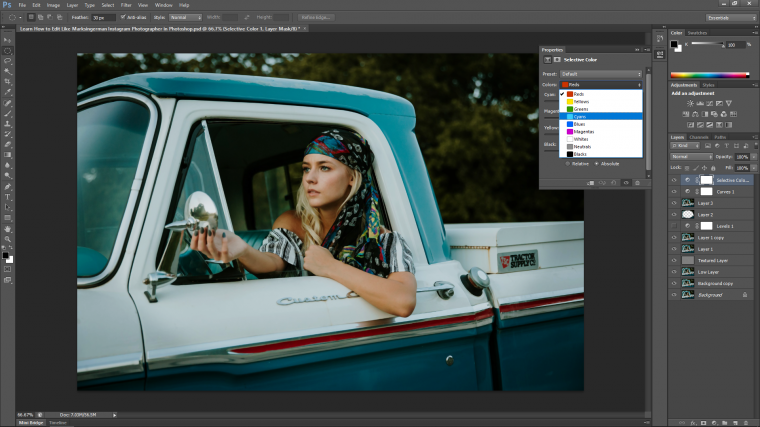
Task: Select the Clone Stamp tool
Action: coord(7,124)
